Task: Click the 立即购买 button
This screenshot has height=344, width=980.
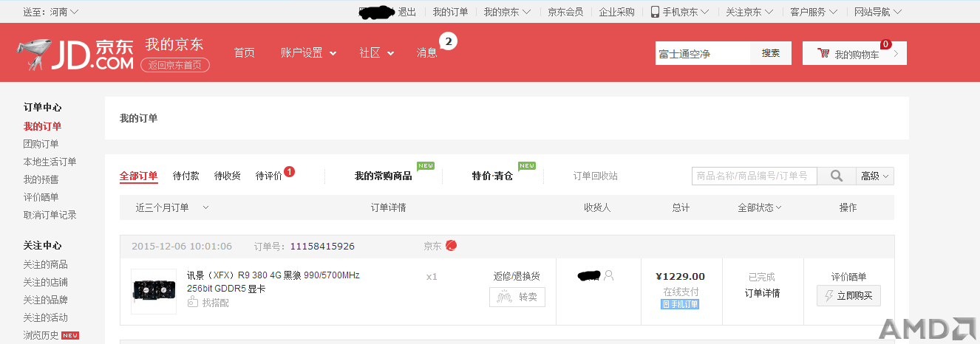Action: [x=848, y=296]
